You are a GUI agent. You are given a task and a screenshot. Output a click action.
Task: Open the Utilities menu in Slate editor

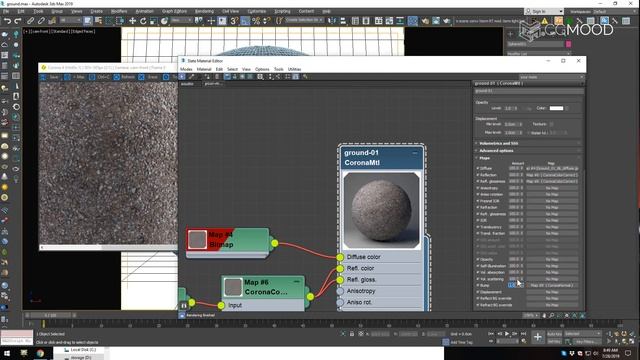(294, 69)
